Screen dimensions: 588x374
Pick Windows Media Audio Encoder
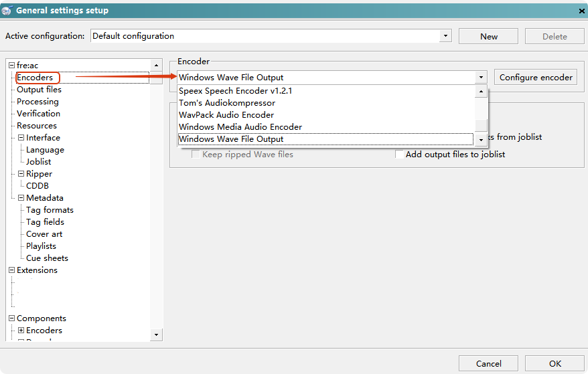tap(240, 127)
